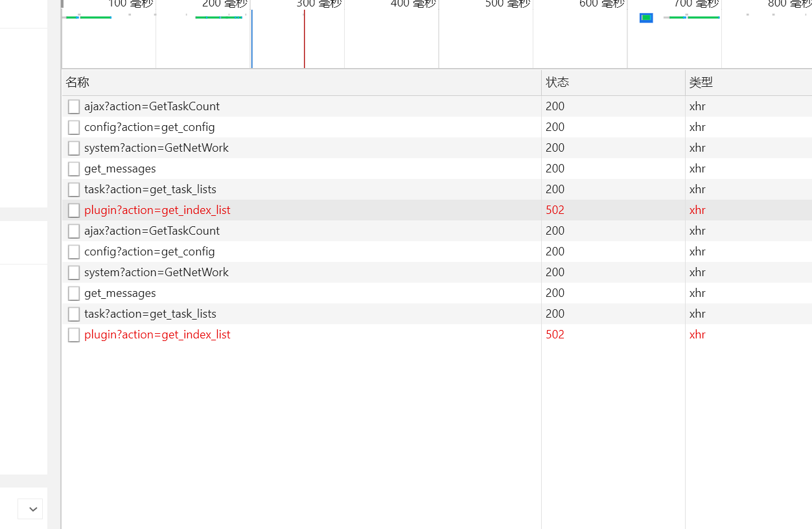Select the second task?action=get_task_lists request name
This screenshot has width=812, height=529.
coord(150,314)
